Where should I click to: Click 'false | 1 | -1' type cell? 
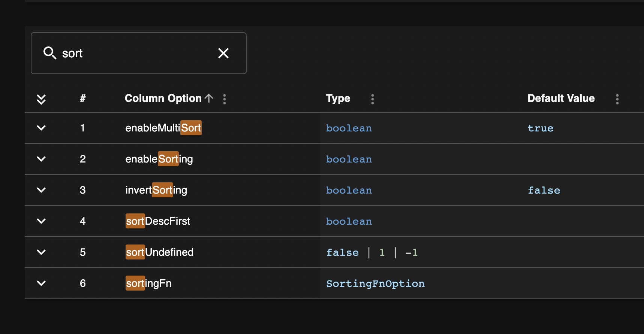click(372, 252)
